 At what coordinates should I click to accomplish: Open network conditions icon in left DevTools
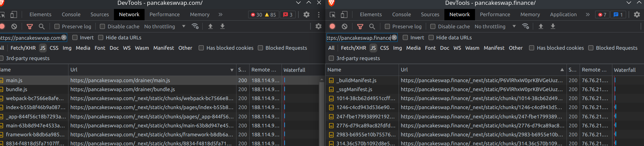pyautogui.click(x=195, y=26)
